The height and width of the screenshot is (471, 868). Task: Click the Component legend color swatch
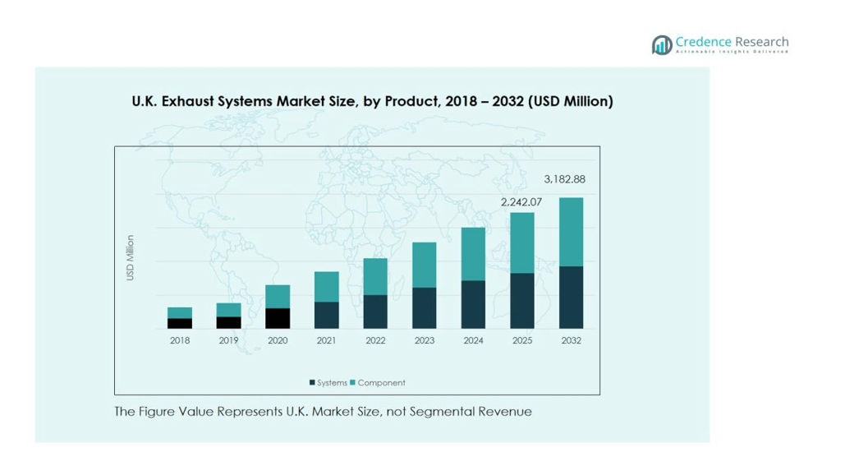[353, 383]
